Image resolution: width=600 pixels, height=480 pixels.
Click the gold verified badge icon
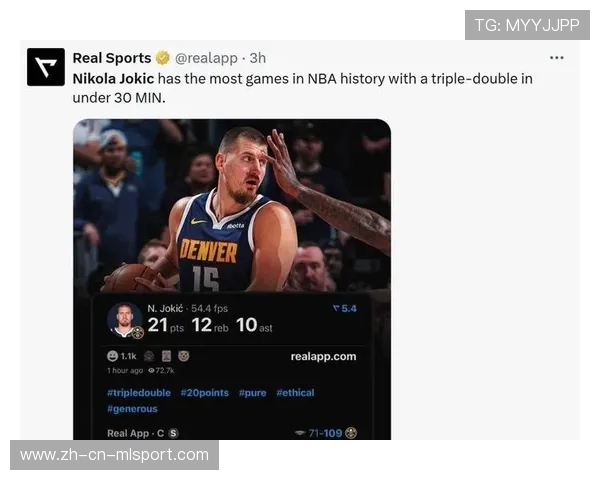click(x=163, y=58)
